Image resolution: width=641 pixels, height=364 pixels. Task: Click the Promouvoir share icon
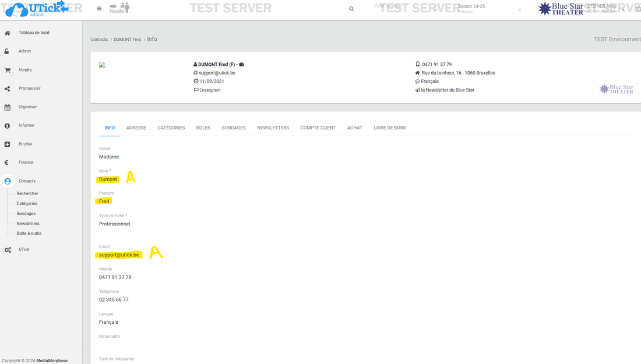click(x=8, y=89)
